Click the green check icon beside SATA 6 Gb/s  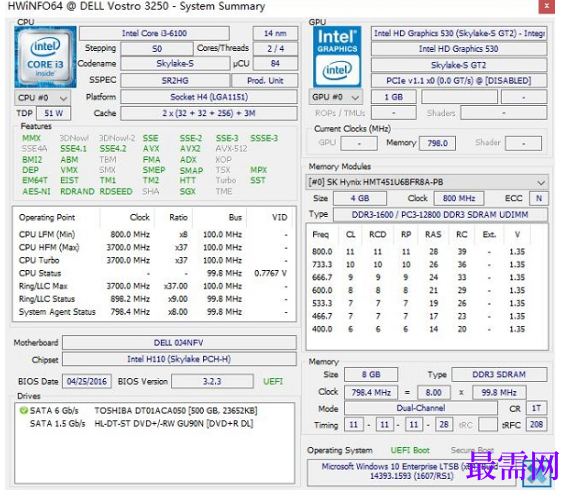(24, 410)
